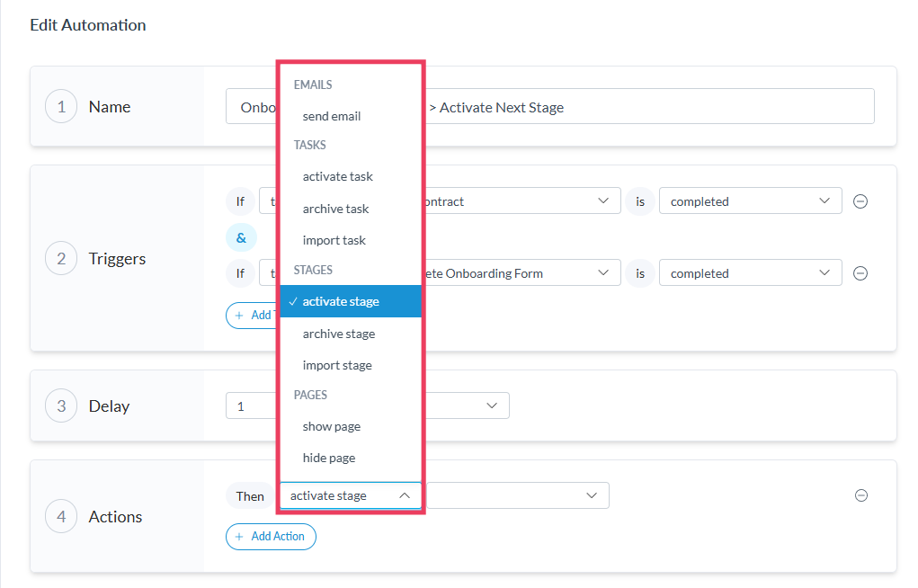Select 'hide page' action
The width and height of the screenshot is (918, 588).
[329, 458]
